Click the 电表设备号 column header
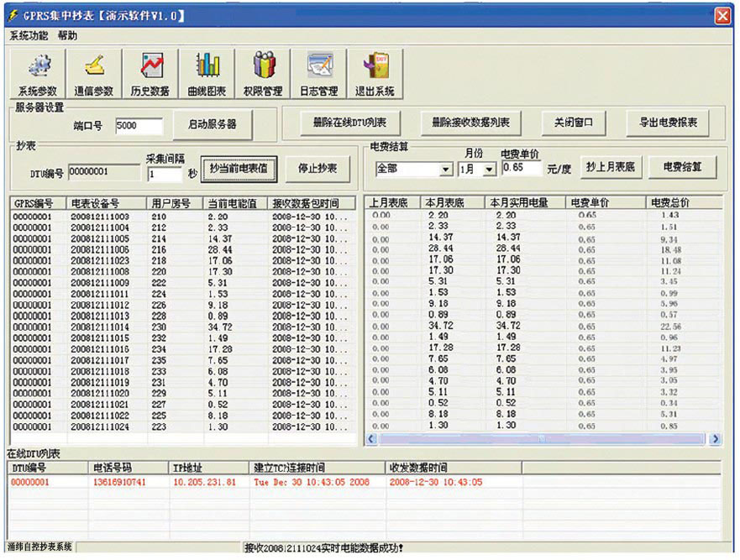The image size is (740, 560). 107,203
